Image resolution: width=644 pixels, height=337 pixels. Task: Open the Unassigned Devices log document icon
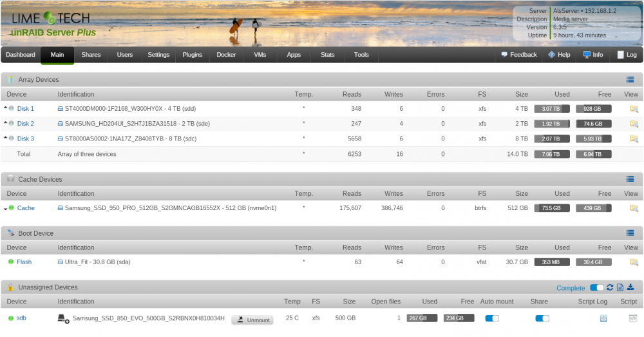620,287
